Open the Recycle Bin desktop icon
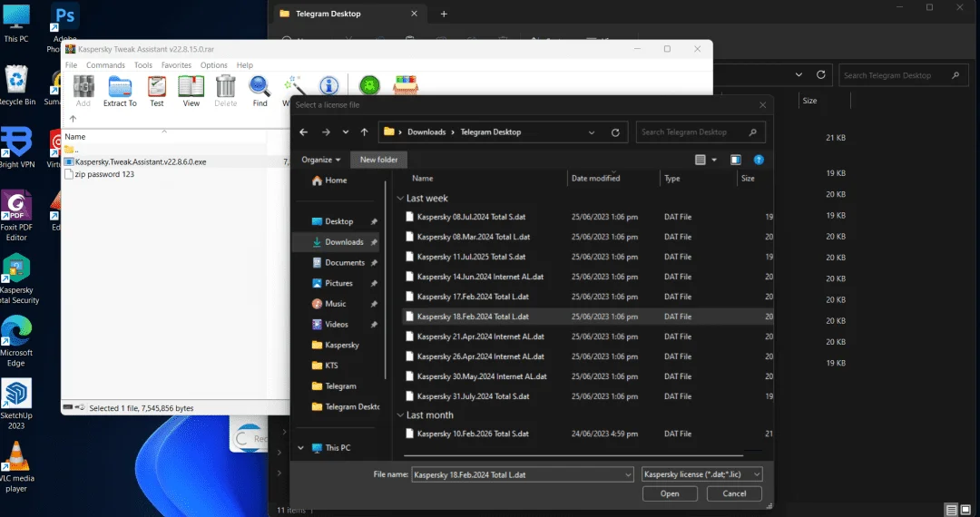This screenshot has height=517, width=980. tap(16, 85)
